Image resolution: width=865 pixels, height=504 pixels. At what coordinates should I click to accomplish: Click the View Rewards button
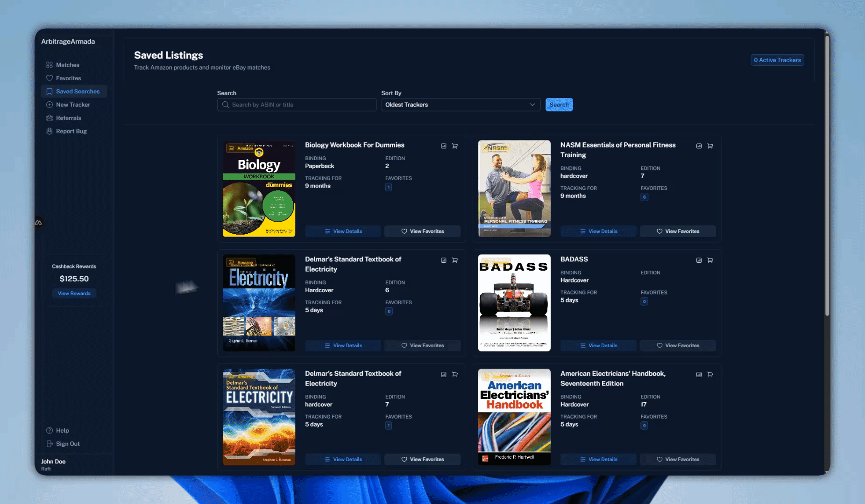tap(74, 293)
